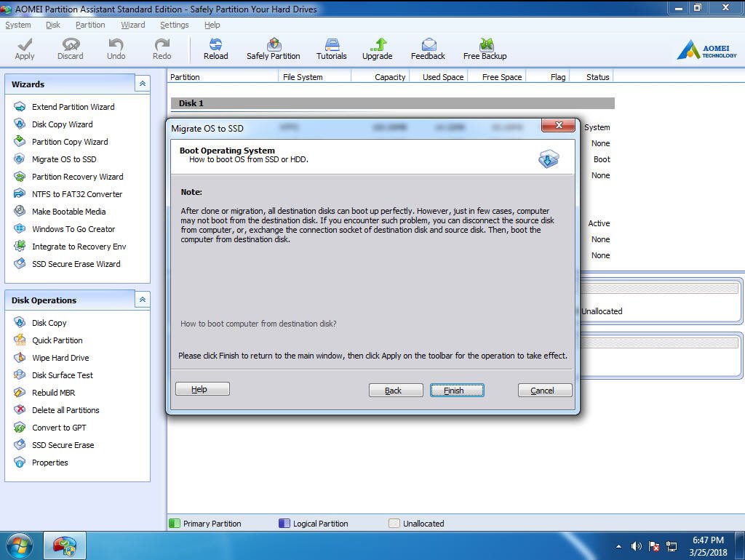The width and height of the screenshot is (745, 560).
Task: Sort by File System column header
Action: [314, 77]
